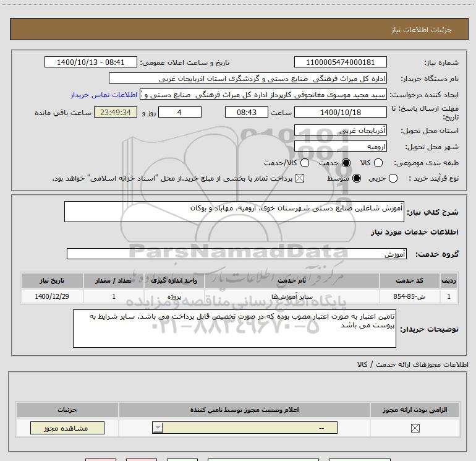Click the announcement date field 1400/10/13
The width and height of the screenshot is (476, 461).
pyautogui.click(x=91, y=62)
